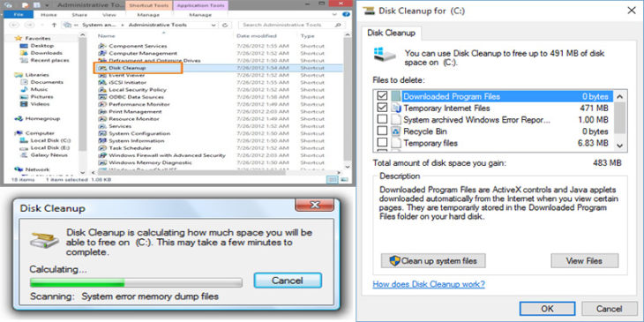Click OK in Disk Cleanup for (C:)
644x322 pixels.
[547, 309]
